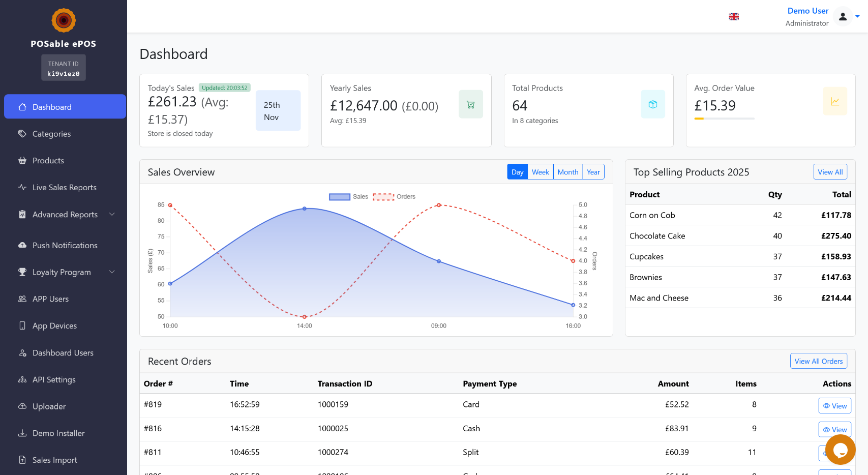Go to Categories in the sidebar
This screenshot has width=868, height=475.
51,134
